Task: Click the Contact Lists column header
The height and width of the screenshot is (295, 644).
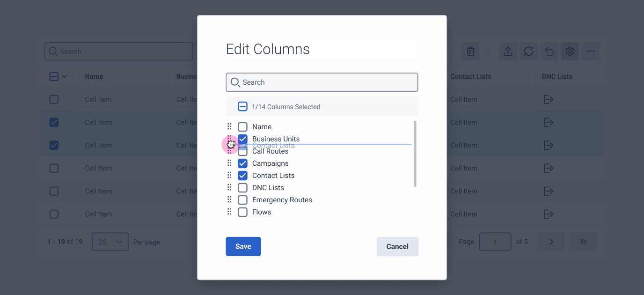Action: [470, 76]
